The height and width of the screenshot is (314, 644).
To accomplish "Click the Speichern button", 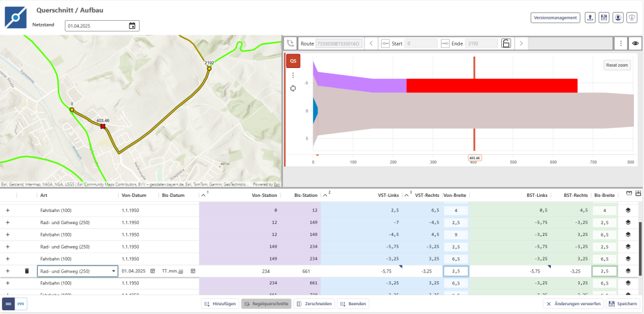I will tap(623, 304).
